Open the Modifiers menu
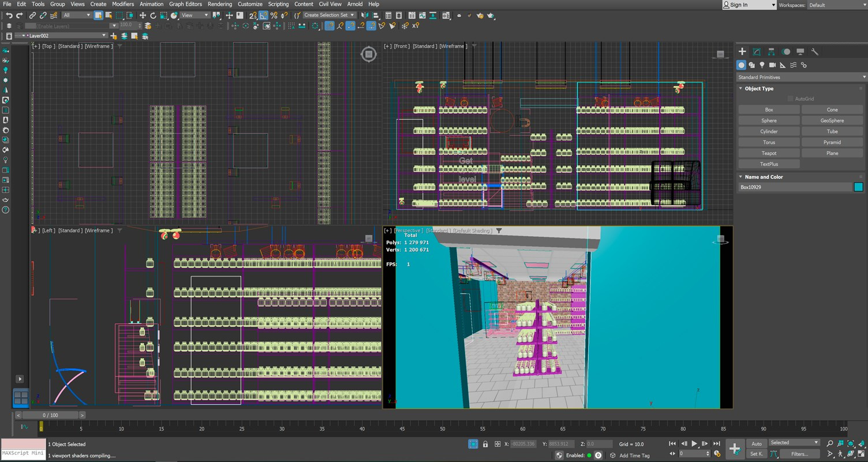868x462 pixels. [x=123, y=4]
